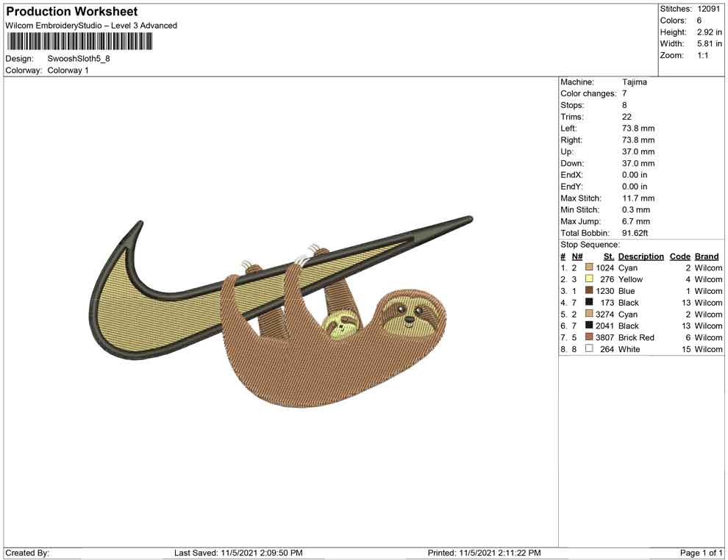728x560 pixels.
Task: Click the Stitches count 12091
Action: [708, 9]
